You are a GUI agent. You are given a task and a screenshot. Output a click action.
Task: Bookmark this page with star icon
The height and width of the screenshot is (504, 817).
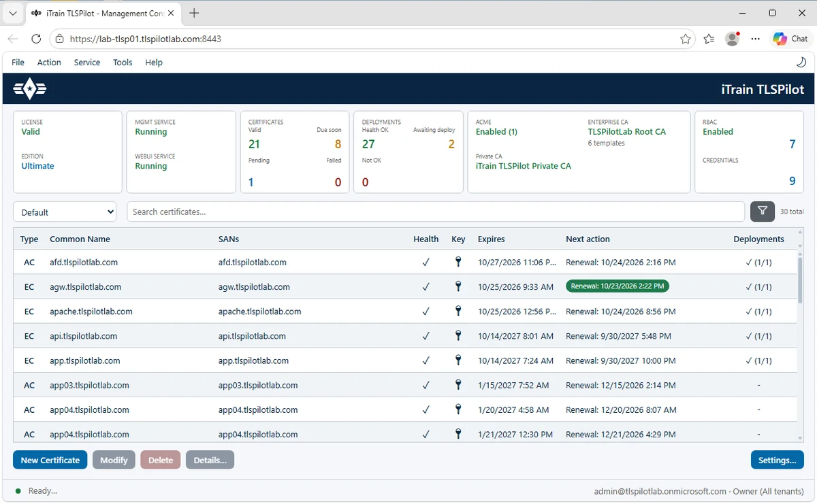[685, 39]
